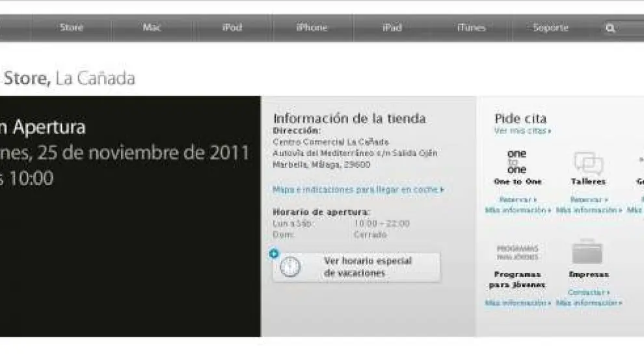Click the 'Ver mis citas' link
644x362 pixels.
522,131
